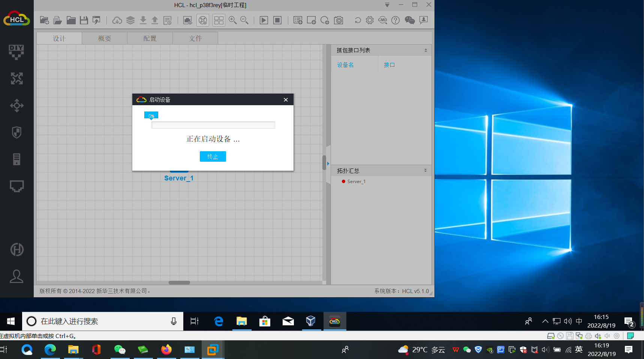Screen dimensions: 644x359
Task: Select Server_1 in the 拓扑汇总 list
Action: [x=356, y=182]
